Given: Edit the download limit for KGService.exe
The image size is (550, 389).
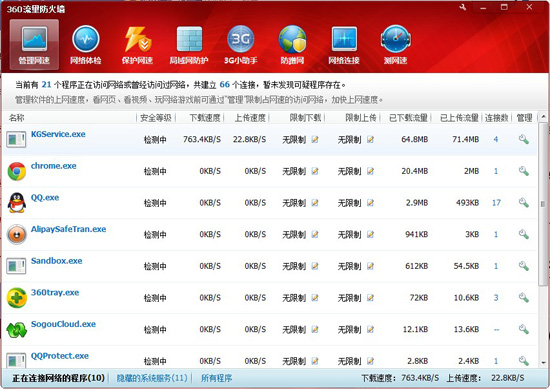Looking at the screenshot, I should click(315, 140).
